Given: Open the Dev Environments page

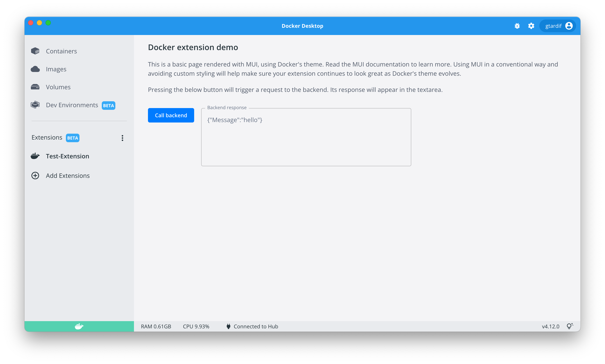Looking at the screenshot, I should [72, 105].
